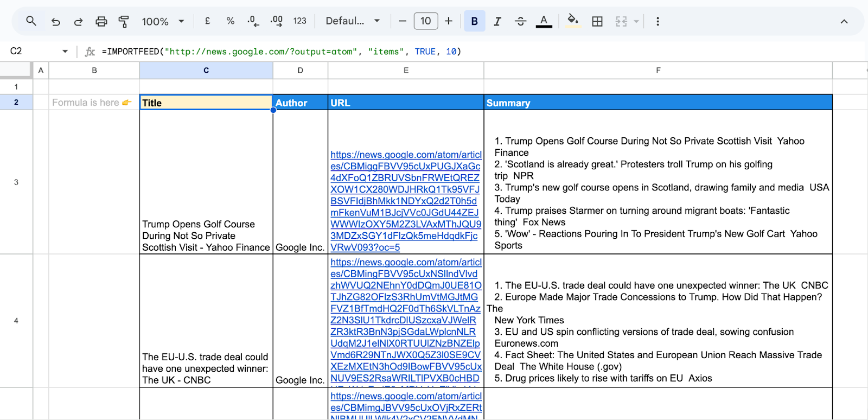Toggle italic formatting

[497, 21]
